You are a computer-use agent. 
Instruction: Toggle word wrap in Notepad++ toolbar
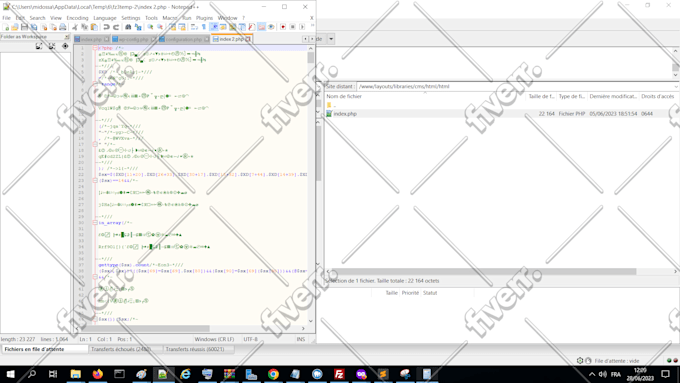pos(194,27)
